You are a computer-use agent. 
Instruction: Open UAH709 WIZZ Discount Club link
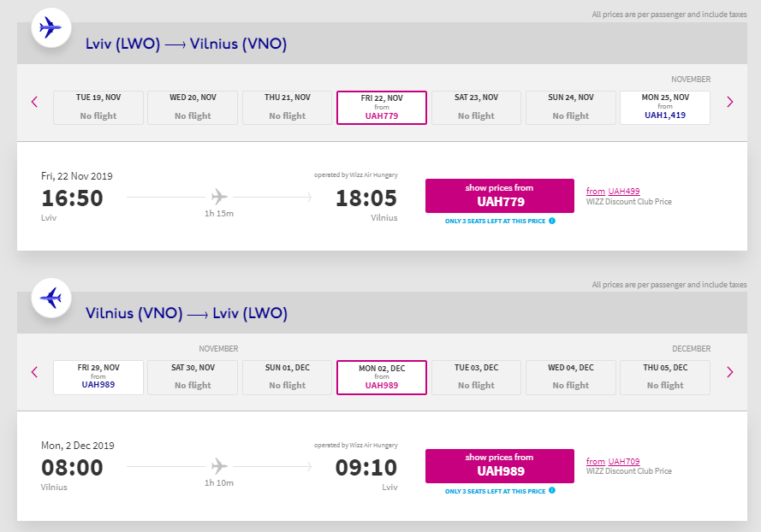click(623, 462)
